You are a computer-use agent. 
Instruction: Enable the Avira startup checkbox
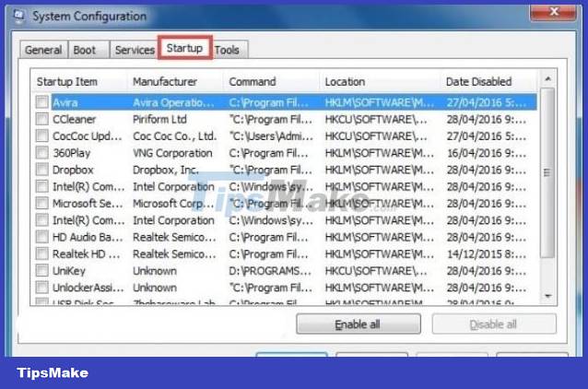point(42,102)
